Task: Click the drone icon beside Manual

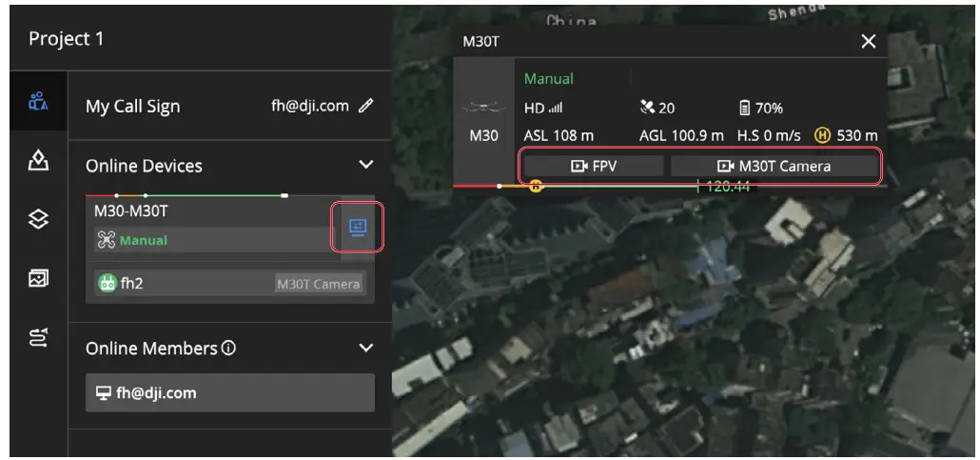Action: pos(107,240)
